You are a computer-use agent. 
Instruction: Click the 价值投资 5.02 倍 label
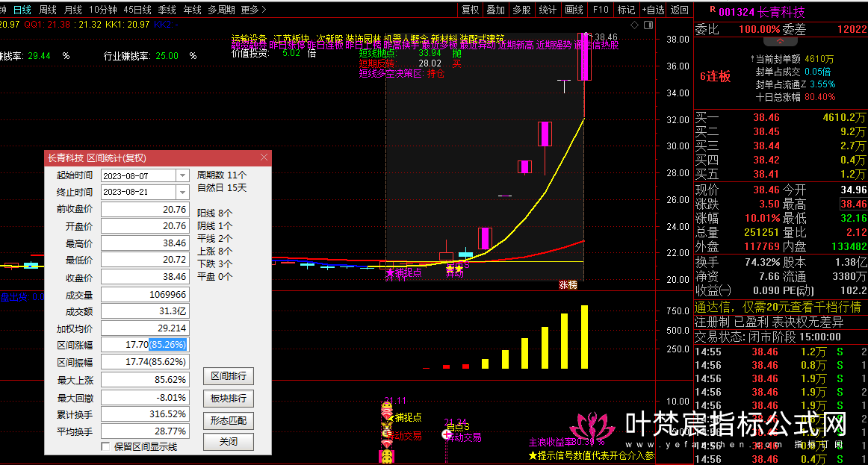273,53
